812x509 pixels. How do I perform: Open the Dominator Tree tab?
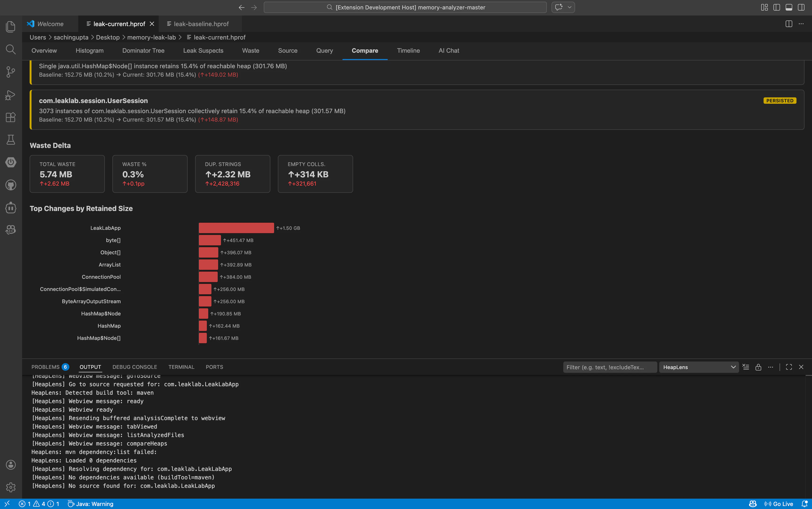(x=143, y=51)
